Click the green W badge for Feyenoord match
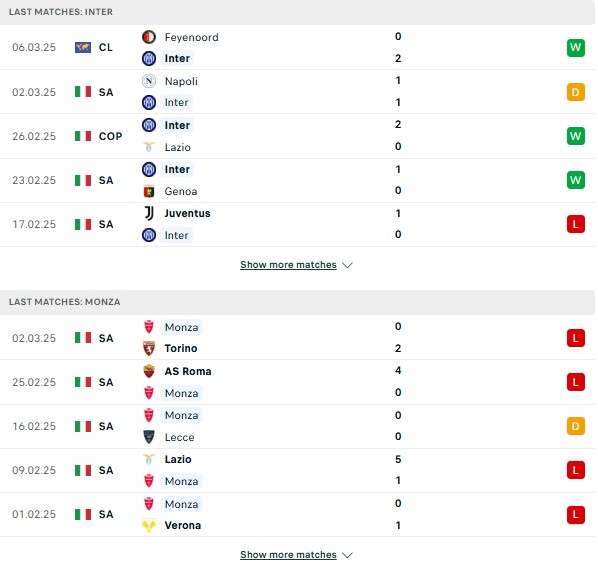598x569 pixels. pos(575,48)
